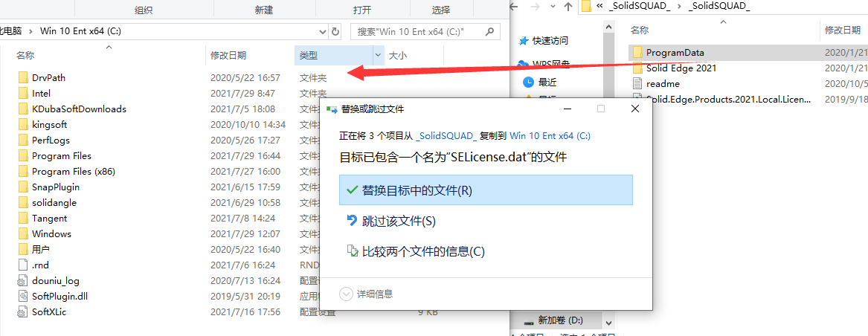
Task: Select the solidangle folder icon
Action: tap(23, 203)
